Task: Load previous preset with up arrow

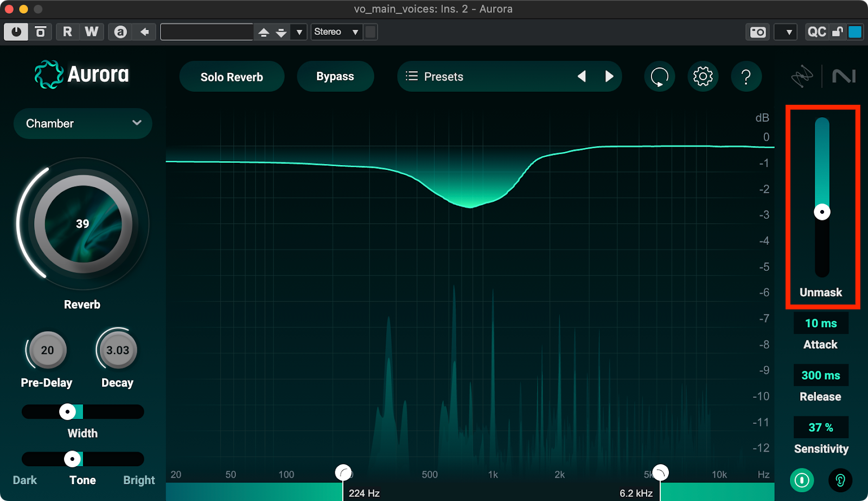Action: click(264, 32)
